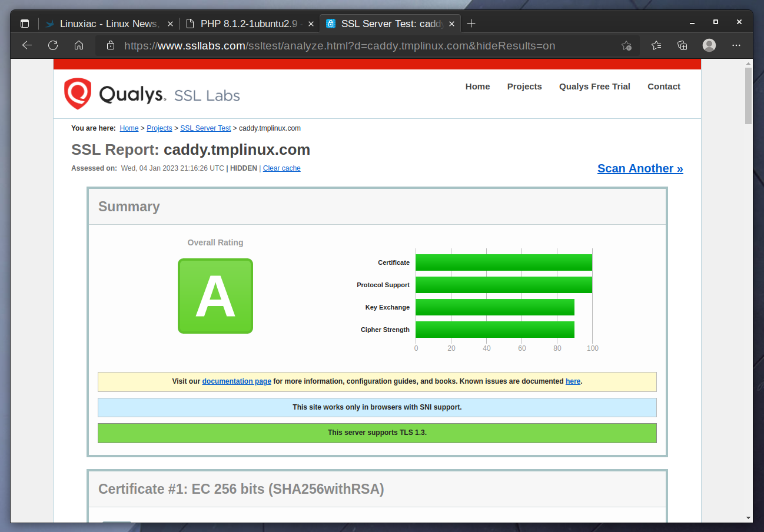Viewport: 764px width, 532px height.
Task: Open the known issues 'here' link
Action: click(x=573, y=381)
